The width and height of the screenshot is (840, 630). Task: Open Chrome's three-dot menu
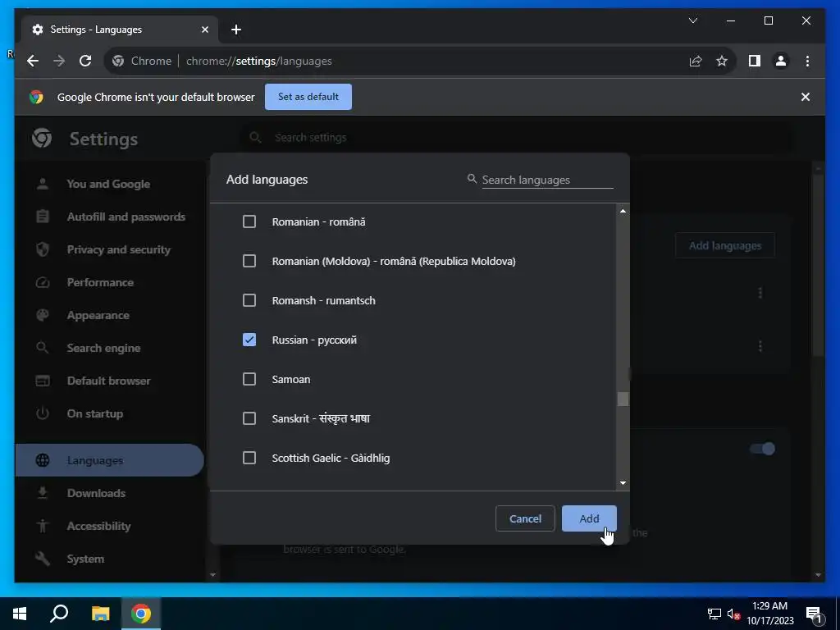point(807,61)
